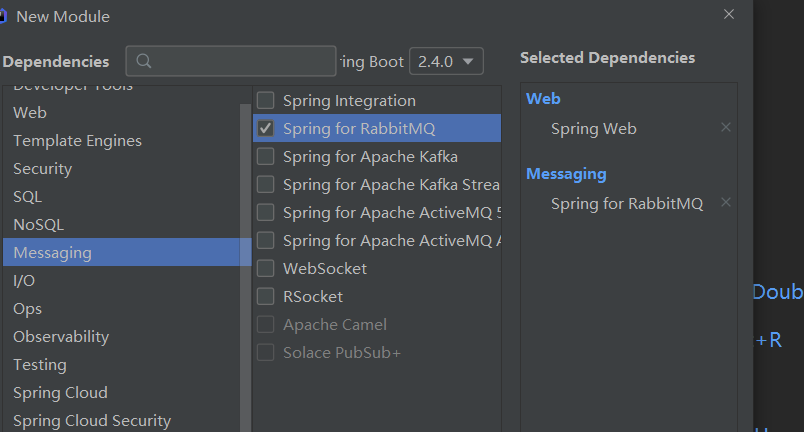Viewport: 804px width, 432px height.
Task: Close the New Module dialog
Action: [729, 14]
